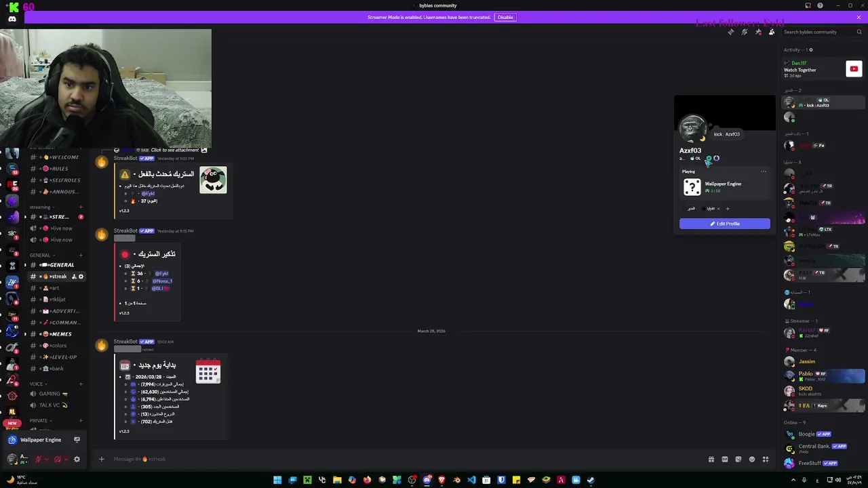This screenshot has width=868, height=488.
Task: Open the threads icon in channel header
Action: pyautogui.click(x=731, y=32)
